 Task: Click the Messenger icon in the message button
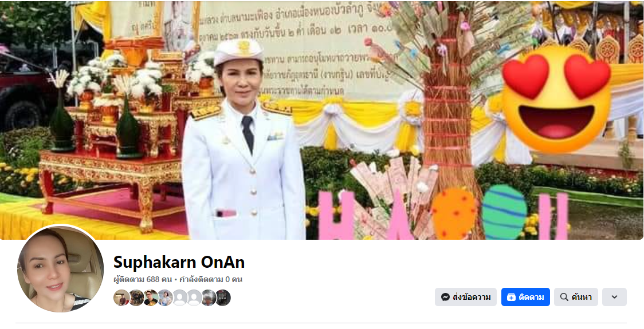pyautogui.click(x=445, y=297)
